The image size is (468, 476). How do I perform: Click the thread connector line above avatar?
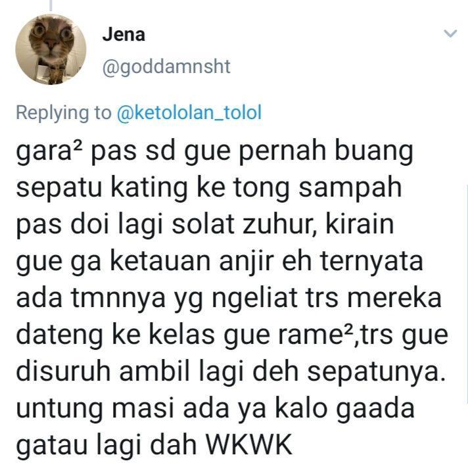coord(51,5)
